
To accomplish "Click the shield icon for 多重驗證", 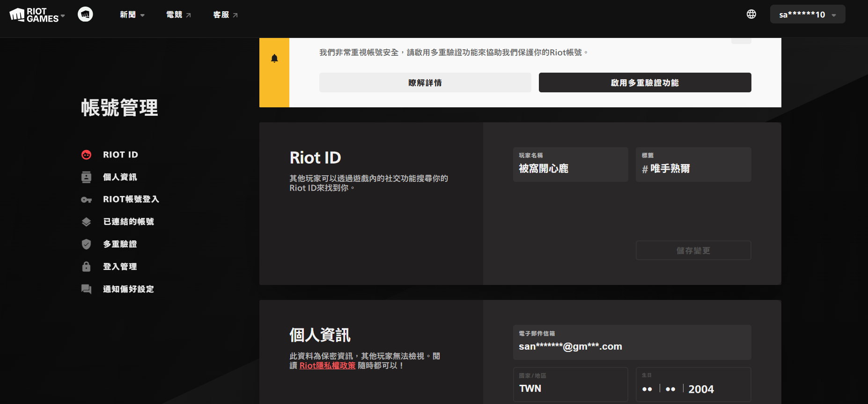I will pyautogui.click(x=87, y=244).
